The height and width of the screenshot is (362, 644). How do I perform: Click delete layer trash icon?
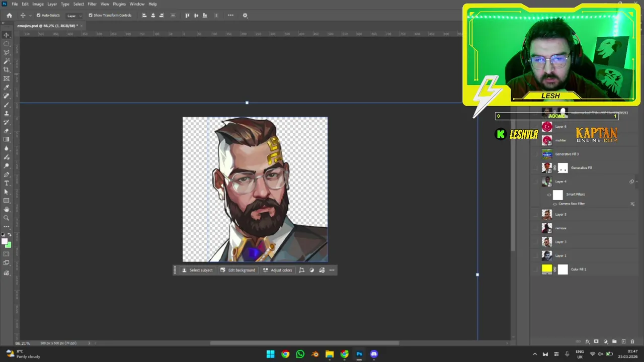click(x=632, y=342)
